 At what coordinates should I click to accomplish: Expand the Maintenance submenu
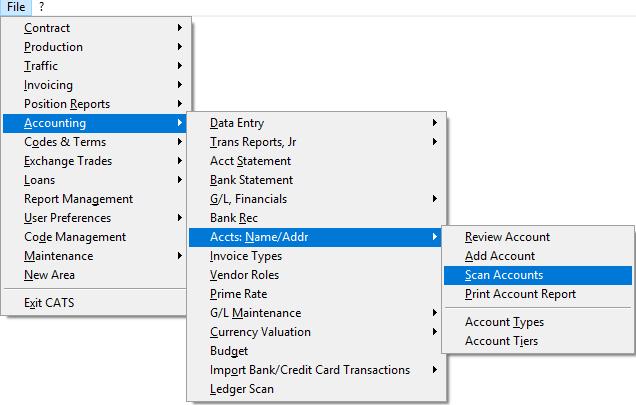96,256
